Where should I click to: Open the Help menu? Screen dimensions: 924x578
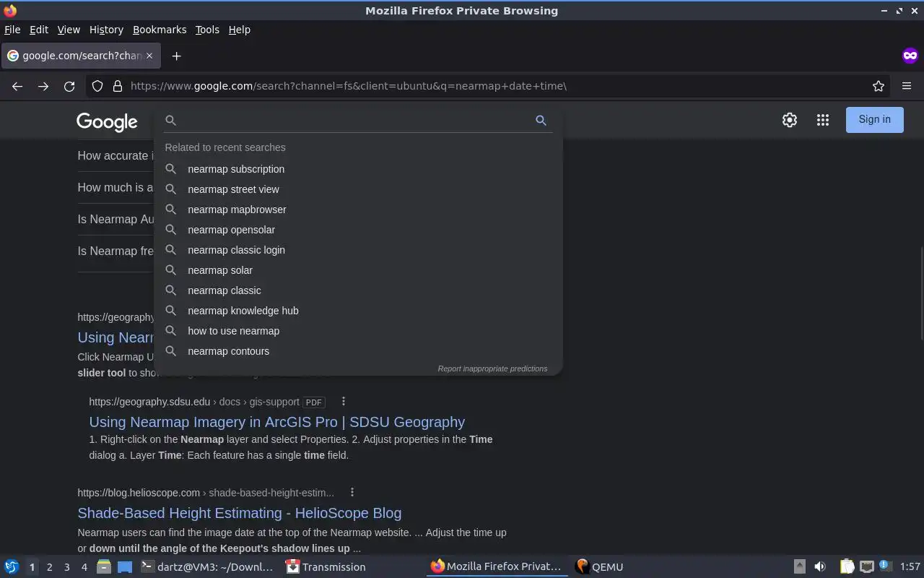[x=240, y=30]
